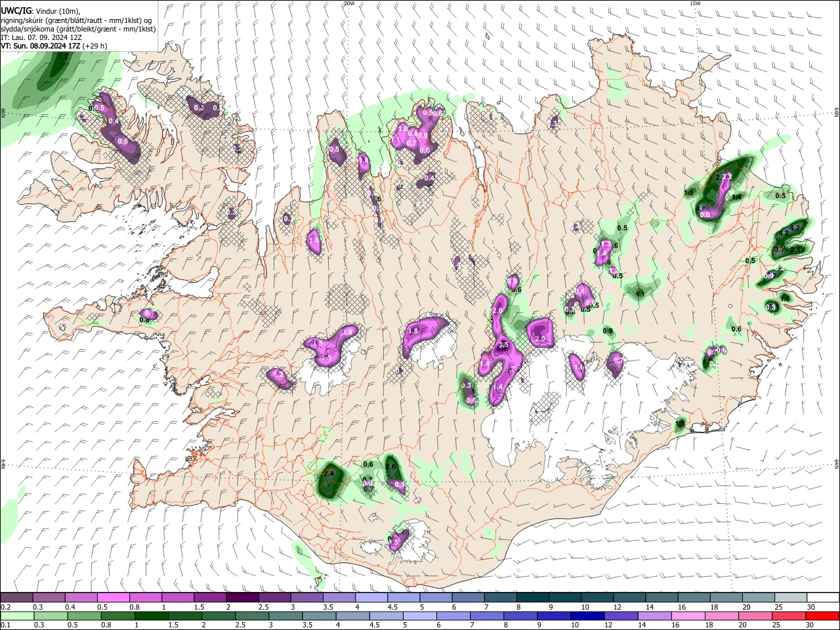Viewport: 840px width, 630px height.
Task: Pick the dark teal 8 swatch on sleet scale
Action: coord(533,598)
